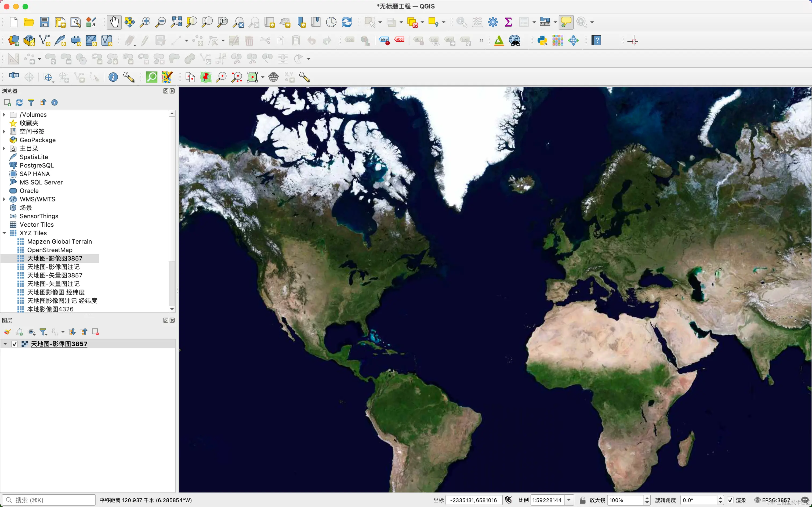The image size is (812, 507).
Task: Toggle the scale lock icon
Action: pos(582,500)
